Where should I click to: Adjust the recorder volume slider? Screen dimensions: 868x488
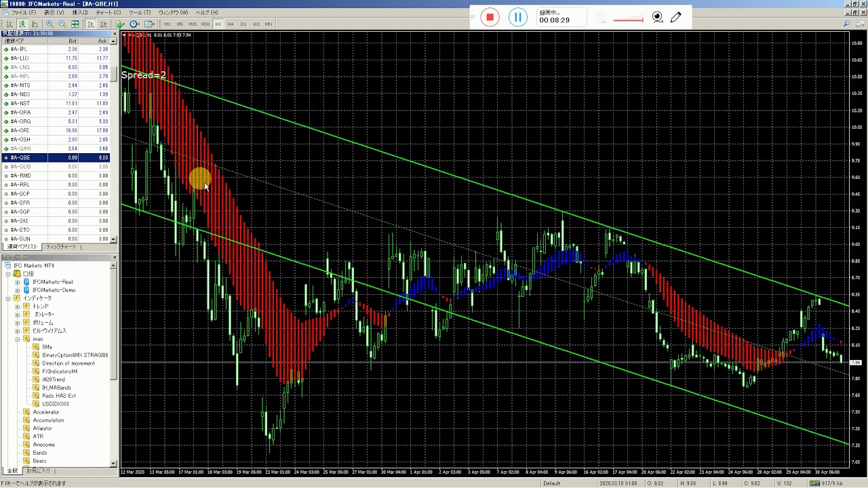click(x=628, y=20)
